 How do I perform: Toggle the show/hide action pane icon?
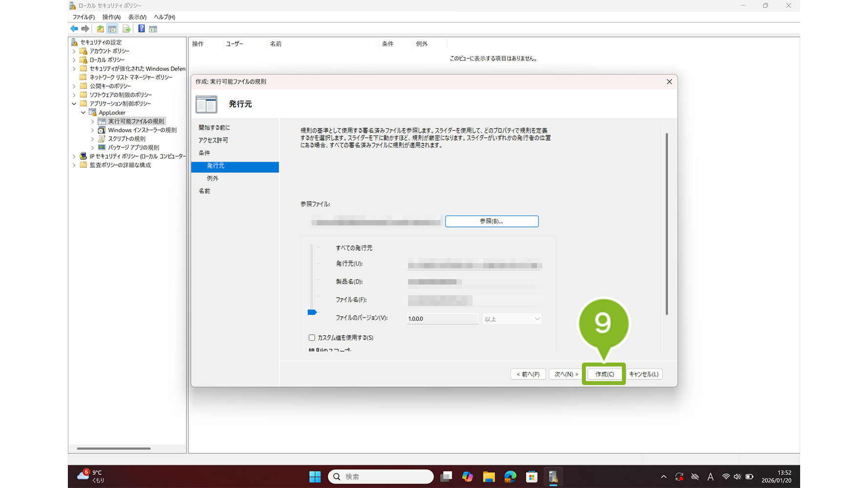pyautogui.click(x=153, y=29)
